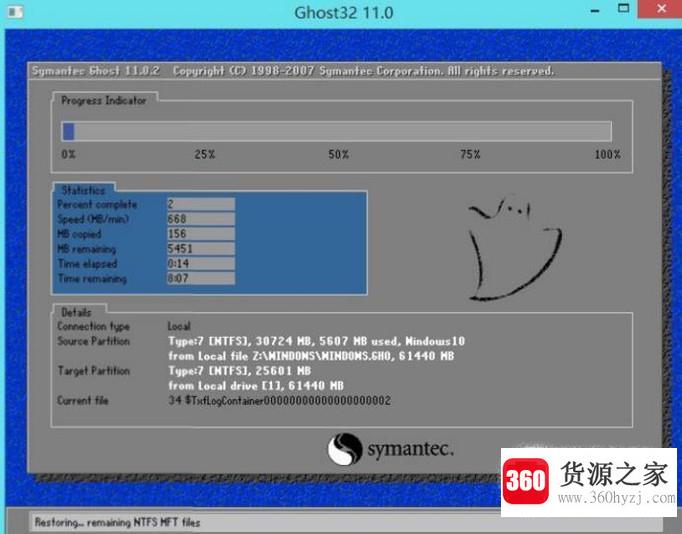Click the $TxfLogContainer current file name

coord(279,400)
